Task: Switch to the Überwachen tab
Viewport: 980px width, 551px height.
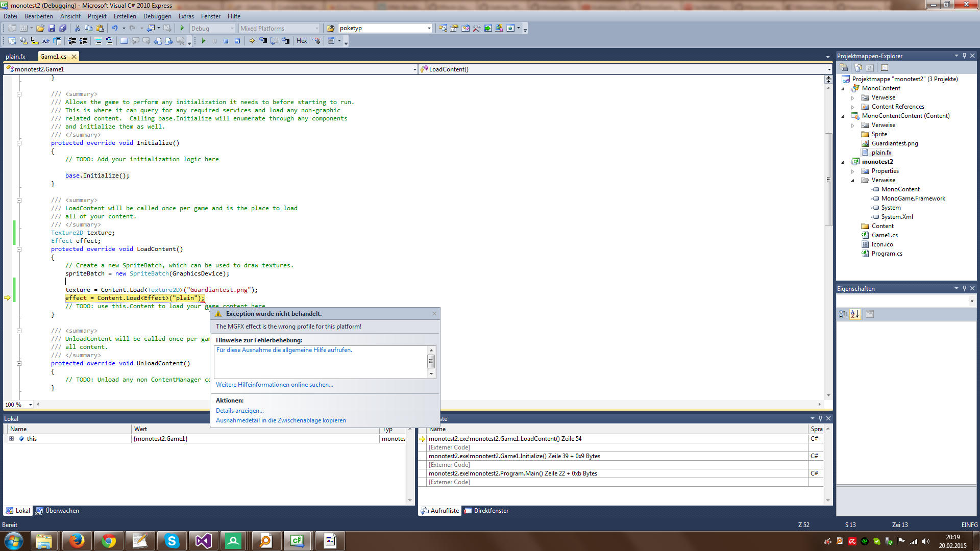Action: tap(57, 511)
